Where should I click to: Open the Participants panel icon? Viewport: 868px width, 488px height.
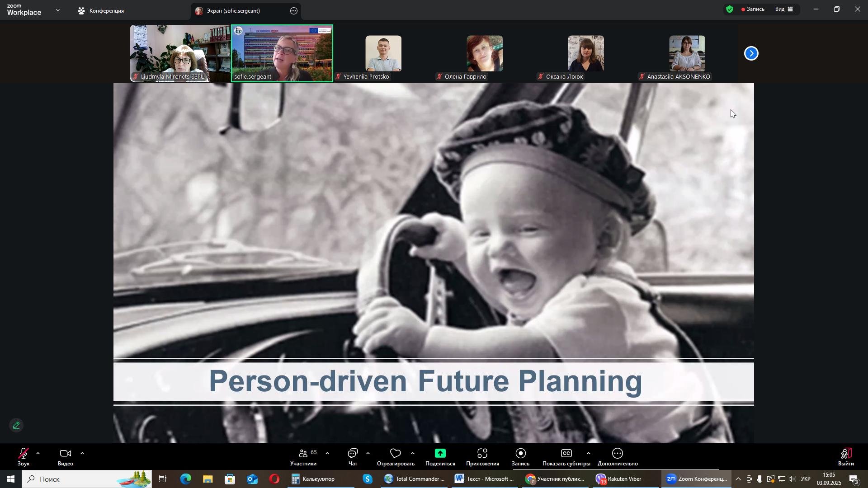click(303, 454)
